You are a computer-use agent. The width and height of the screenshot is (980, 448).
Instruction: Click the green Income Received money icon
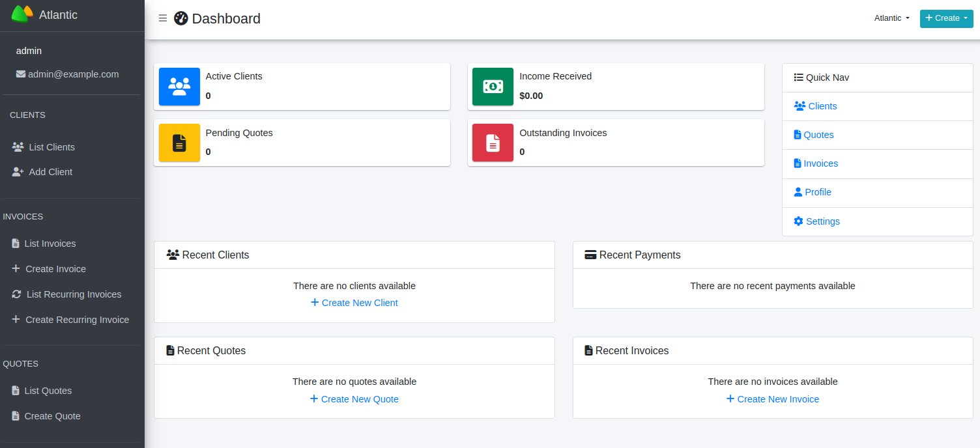[x=493, y=87]
